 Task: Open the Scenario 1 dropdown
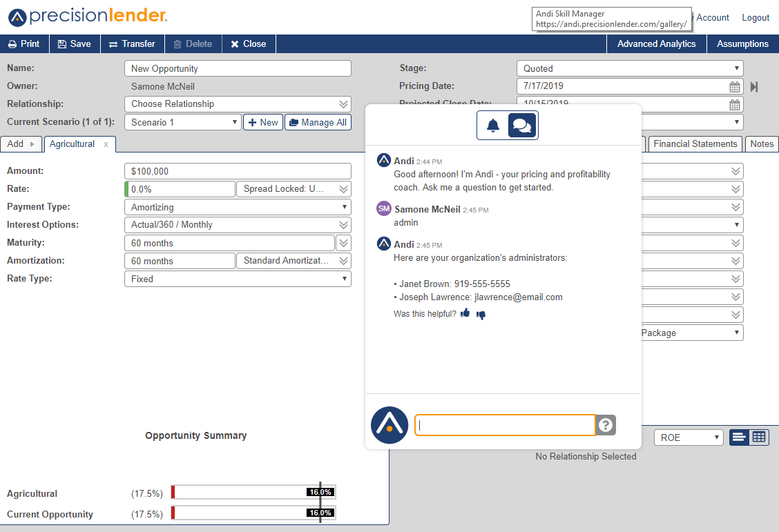pyautogui.click(x=183, y=122)
